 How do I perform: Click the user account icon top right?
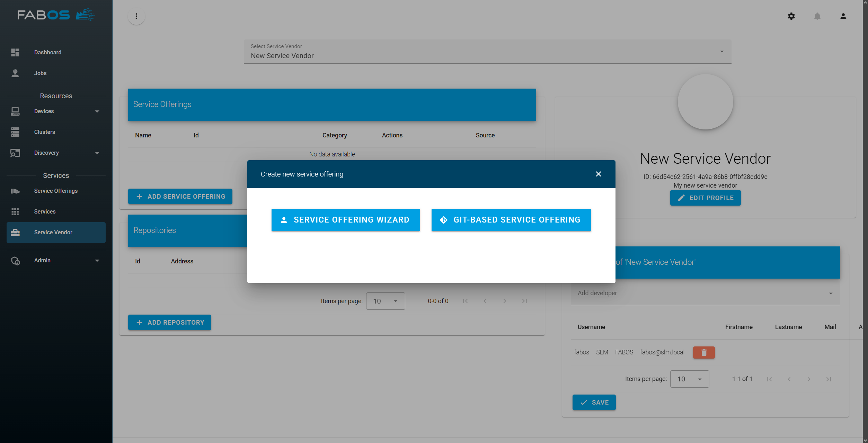[843, 16]
